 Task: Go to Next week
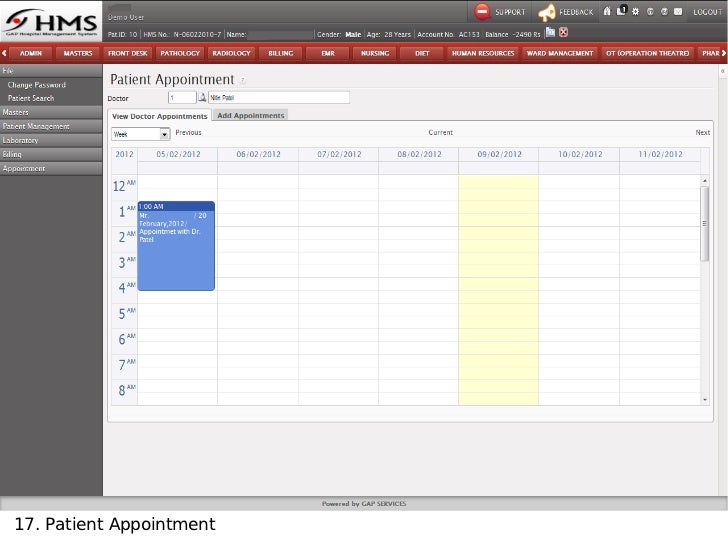702,132
